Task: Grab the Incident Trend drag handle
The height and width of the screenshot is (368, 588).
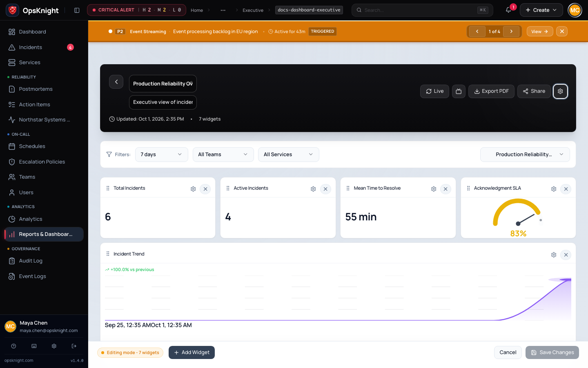Action: tap(108, 254)
